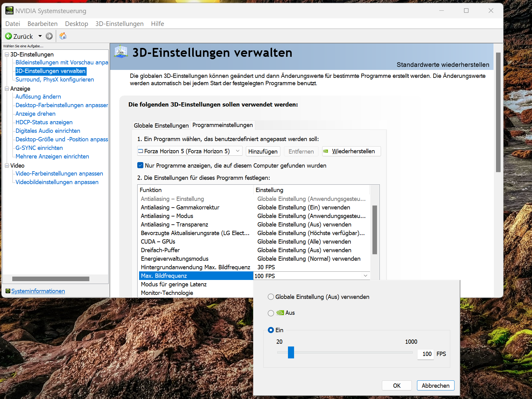Select 'Antialiasing – Gammakorrektur' setting row

click(x=254, y=207)
